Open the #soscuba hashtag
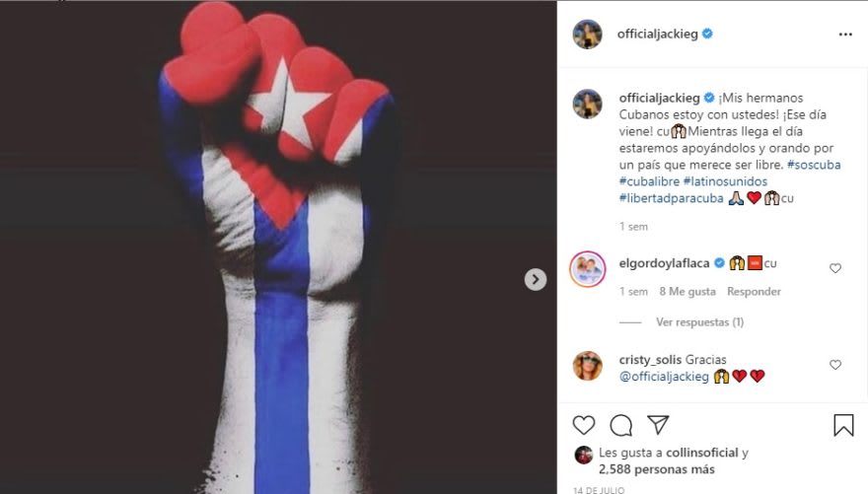The image size is (868, 494). coord(814,165)
